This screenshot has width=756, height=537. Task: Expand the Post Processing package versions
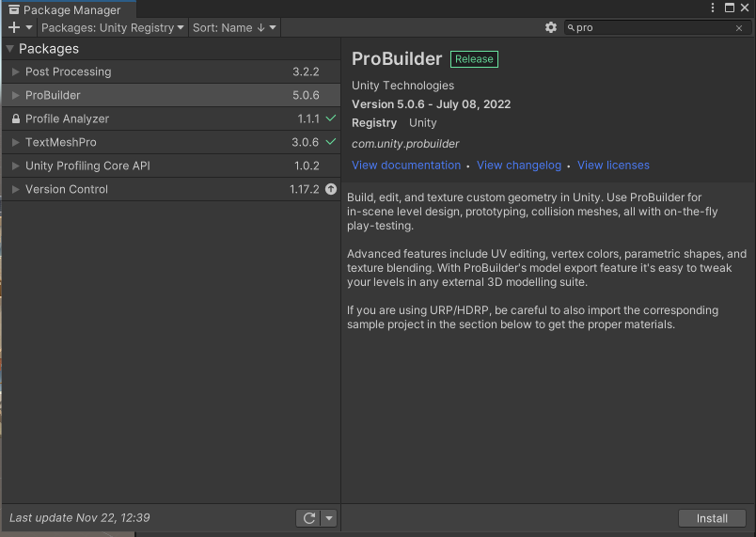pos(16,72)
